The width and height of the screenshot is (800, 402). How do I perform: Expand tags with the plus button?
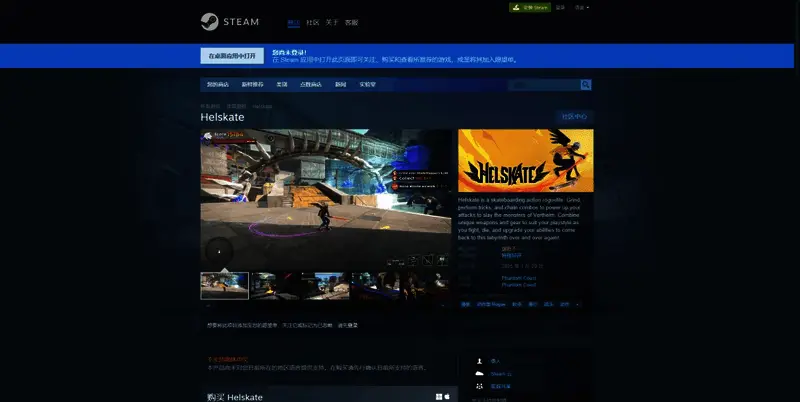[577, 303]
